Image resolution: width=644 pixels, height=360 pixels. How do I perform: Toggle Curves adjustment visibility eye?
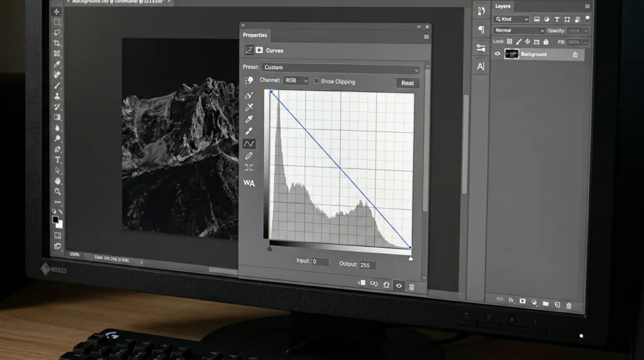[399, 286]
